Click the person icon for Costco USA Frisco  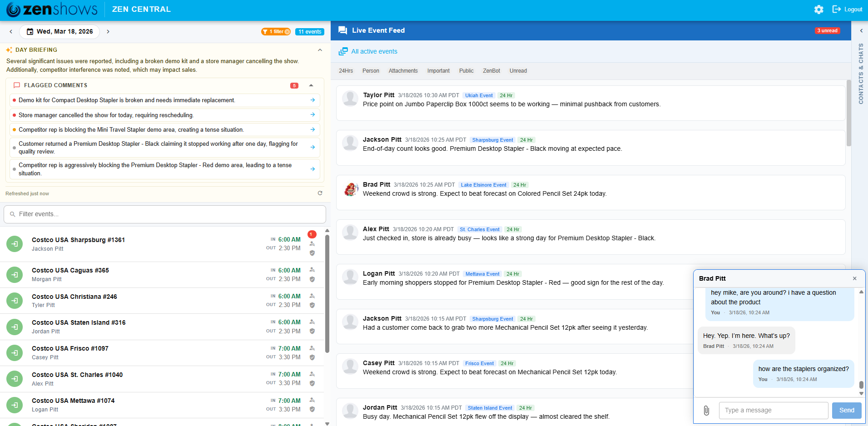click(x=312, y=348)
